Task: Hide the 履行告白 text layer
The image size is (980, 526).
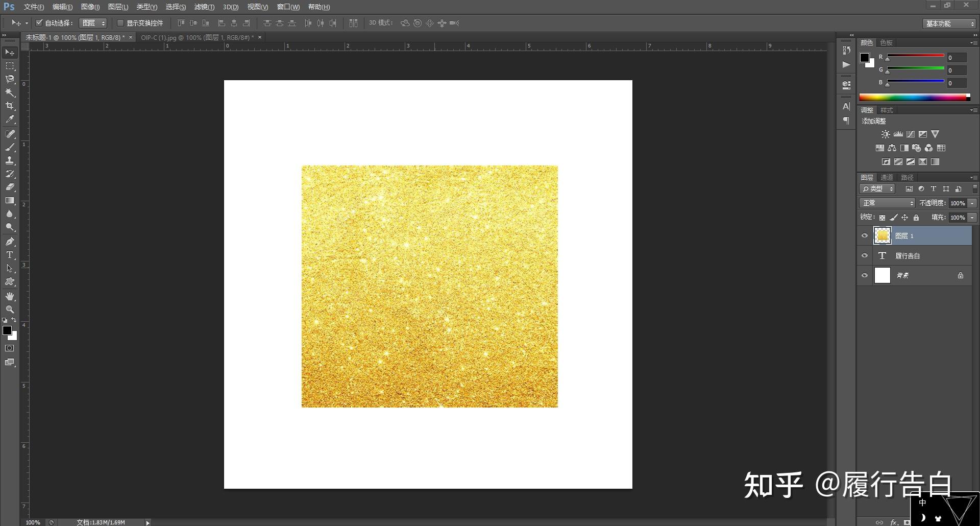Action: pyautogui.click(x=865, y=255)
